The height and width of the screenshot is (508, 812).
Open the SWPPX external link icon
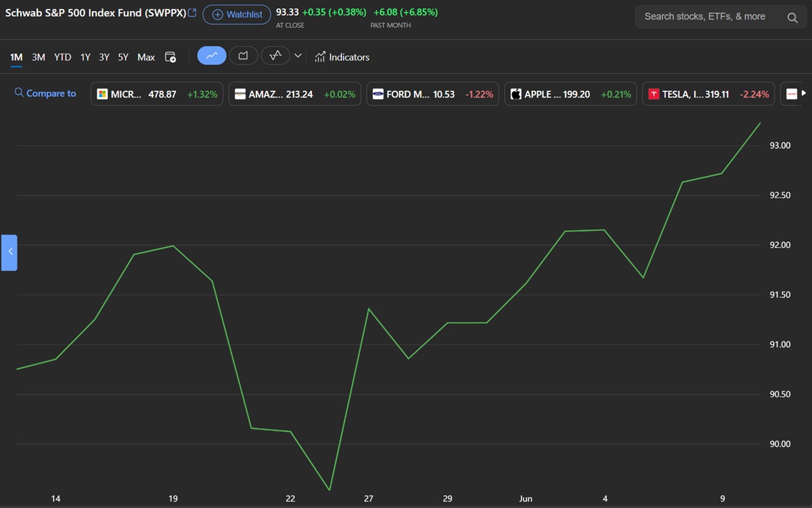point(192,13)
